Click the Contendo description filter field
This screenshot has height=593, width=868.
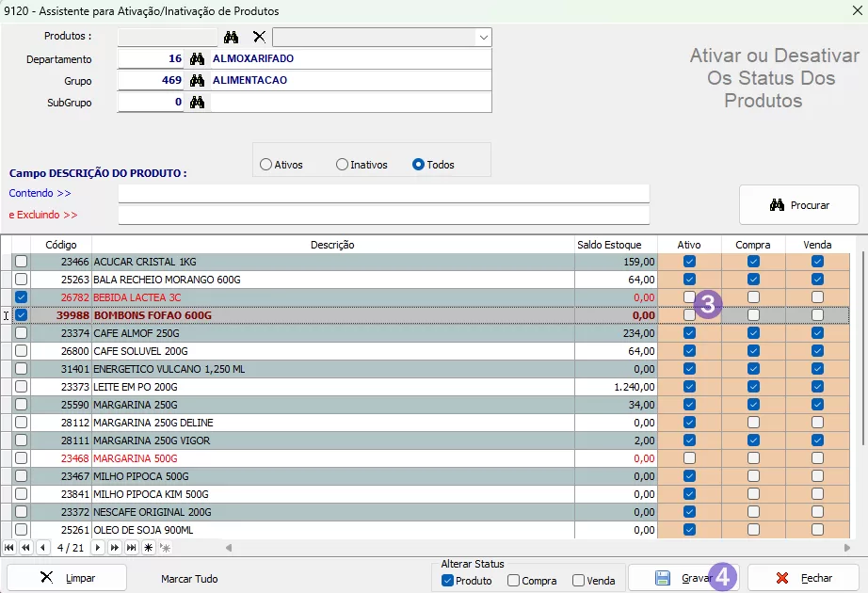[383, 193]
